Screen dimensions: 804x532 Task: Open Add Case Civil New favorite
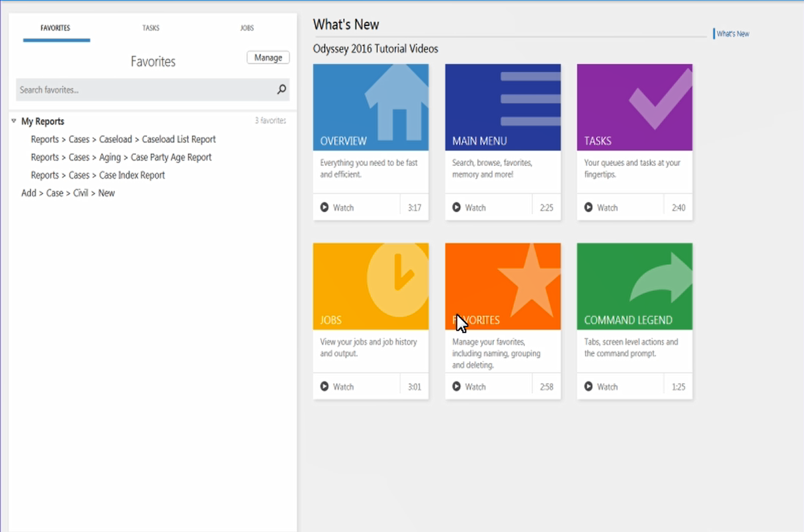coord(68,193)
